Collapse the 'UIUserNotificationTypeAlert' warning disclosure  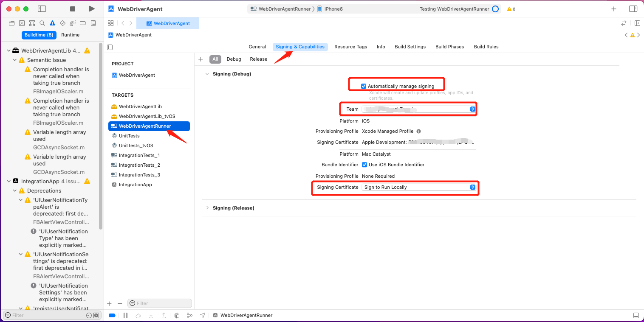click(x=21, y=200)
